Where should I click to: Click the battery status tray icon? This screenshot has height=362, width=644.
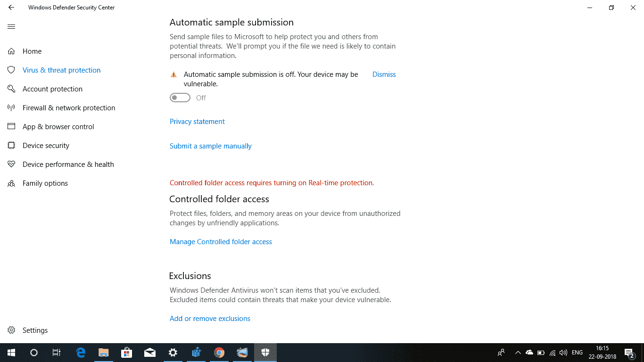541,353
